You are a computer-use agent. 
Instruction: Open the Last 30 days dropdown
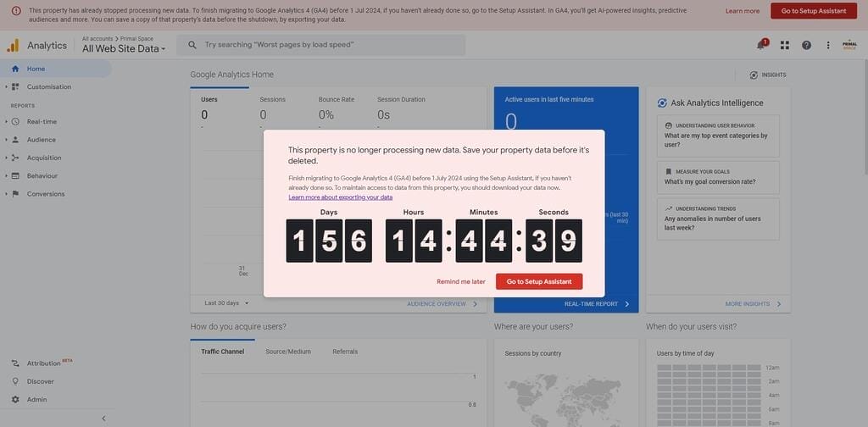[226, 303]
